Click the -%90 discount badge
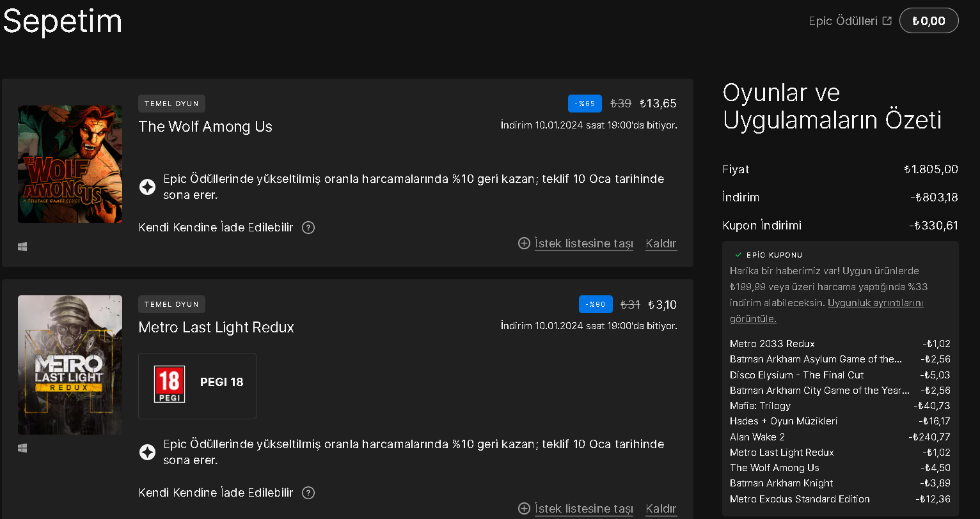980x519 pixels. coord(596,304)
